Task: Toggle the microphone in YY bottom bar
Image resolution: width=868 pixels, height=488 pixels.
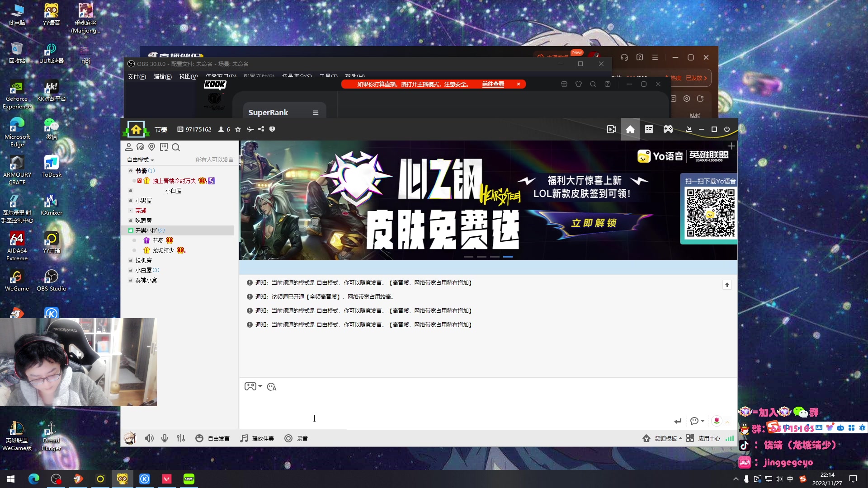Action: [x=165, y=438]
